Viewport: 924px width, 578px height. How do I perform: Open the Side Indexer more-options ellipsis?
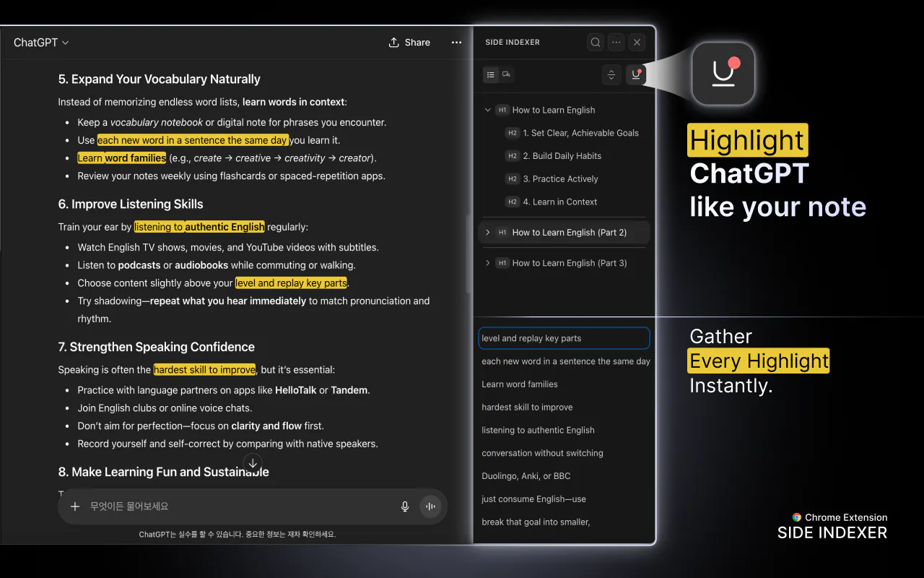point(616,43)
